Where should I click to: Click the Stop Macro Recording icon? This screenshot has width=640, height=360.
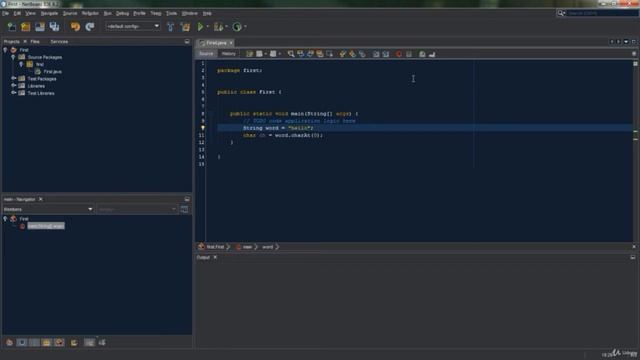(409, 54)
